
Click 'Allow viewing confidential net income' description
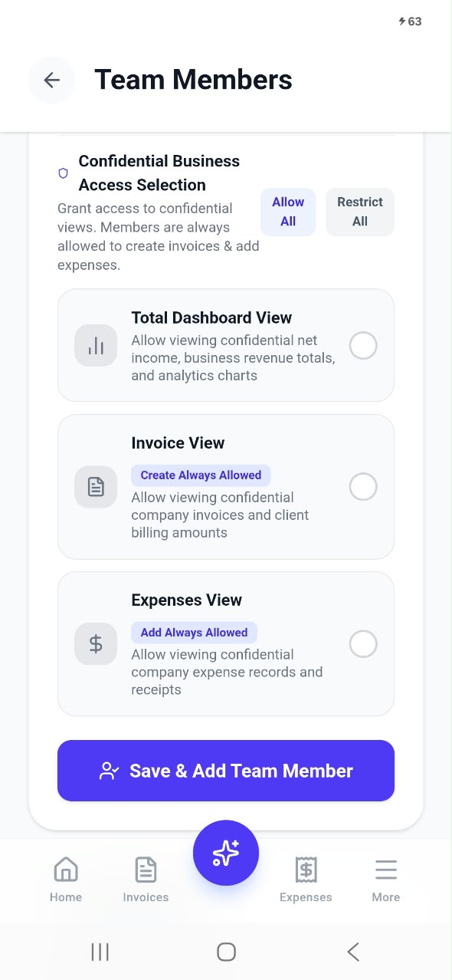point(233,358)
